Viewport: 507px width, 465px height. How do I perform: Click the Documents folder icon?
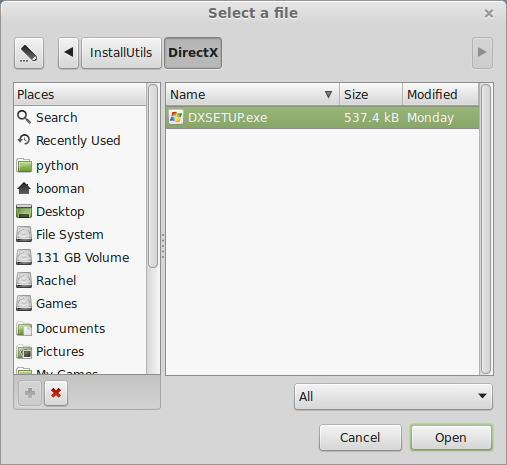pyautogui.click(x=24, y=329)
